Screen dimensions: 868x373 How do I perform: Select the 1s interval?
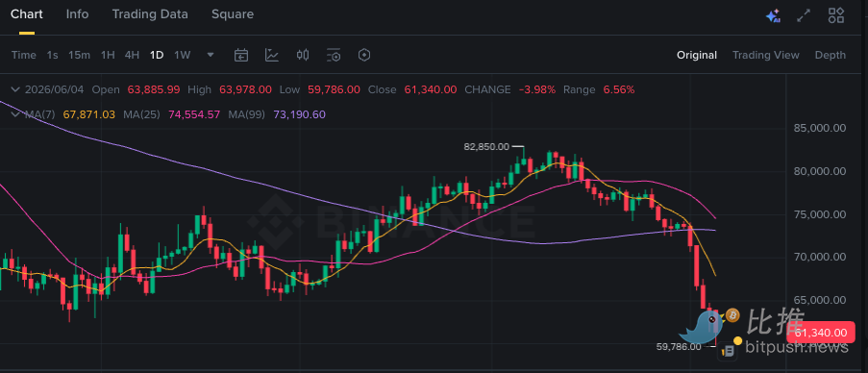tap(53, 55)
